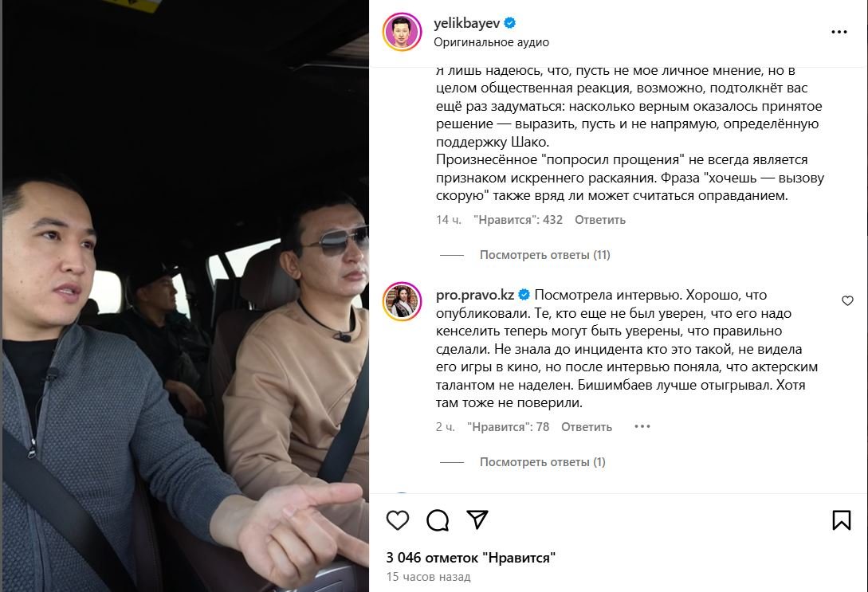Viewport: 868px width, 592px height.
Task: Click the pro.pravo.kz verified badge
Action: click(524, 295)
